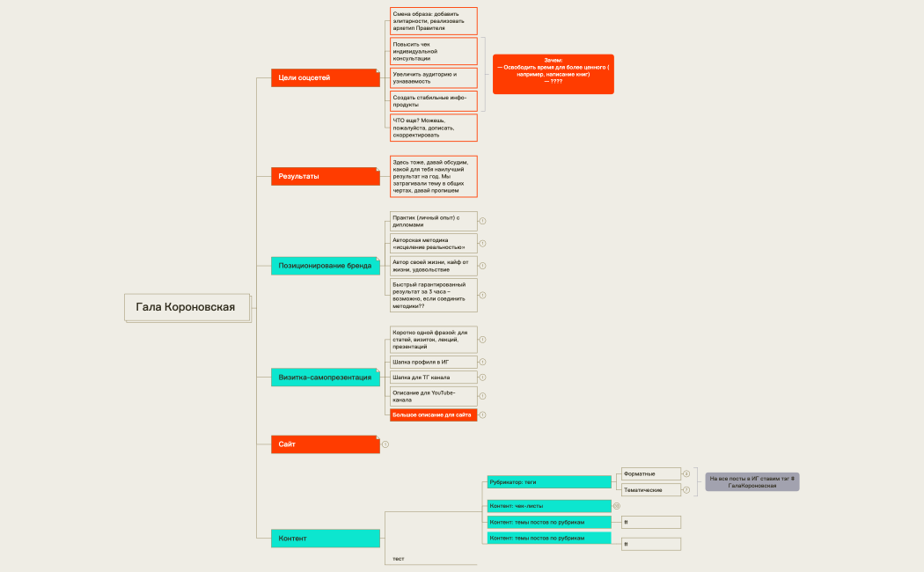This screenshot has height=572, width=924.
Task: Select the root node Гала Короновская
Action: click(187, 307)
